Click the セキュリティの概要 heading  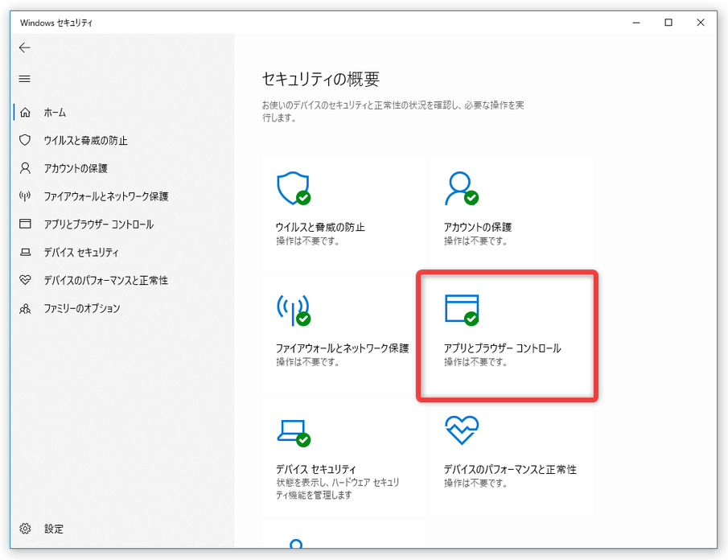(x=321, y=79)
